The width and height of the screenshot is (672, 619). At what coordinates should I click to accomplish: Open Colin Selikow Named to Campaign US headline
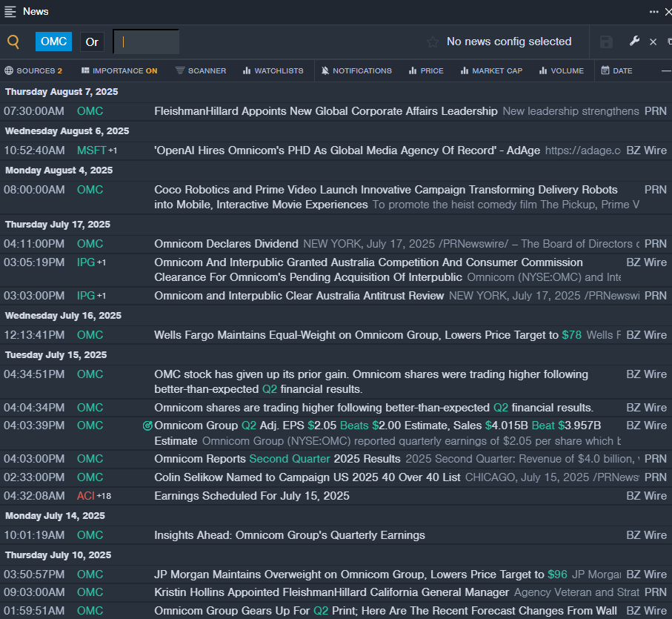point(307,477)
